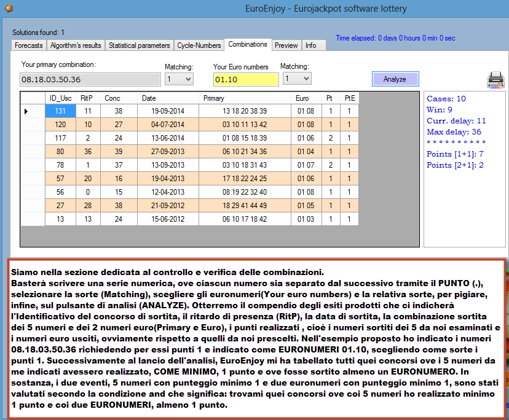The image size is (509, 420).
Task: Select date cell 27-09-2013
Action: [x=168, y=152]
